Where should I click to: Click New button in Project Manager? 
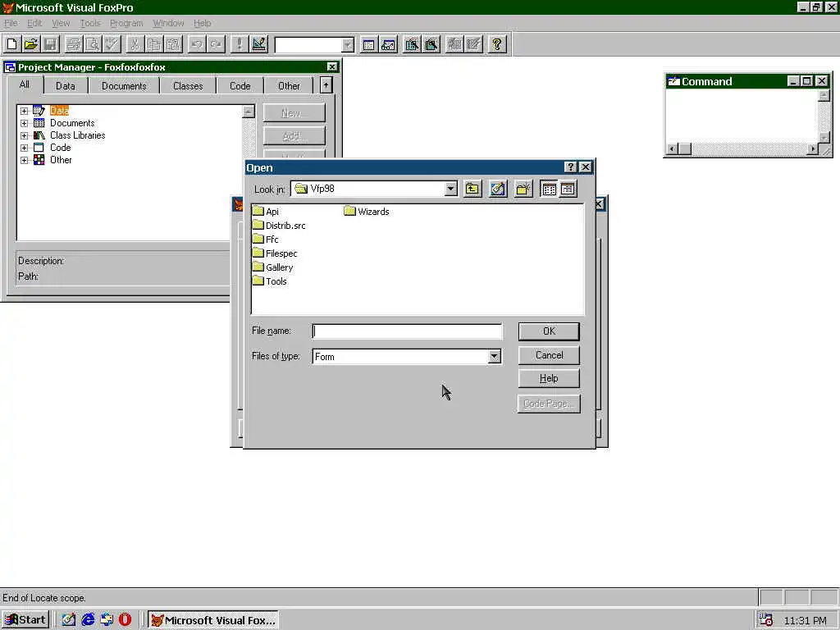point(294,113)
